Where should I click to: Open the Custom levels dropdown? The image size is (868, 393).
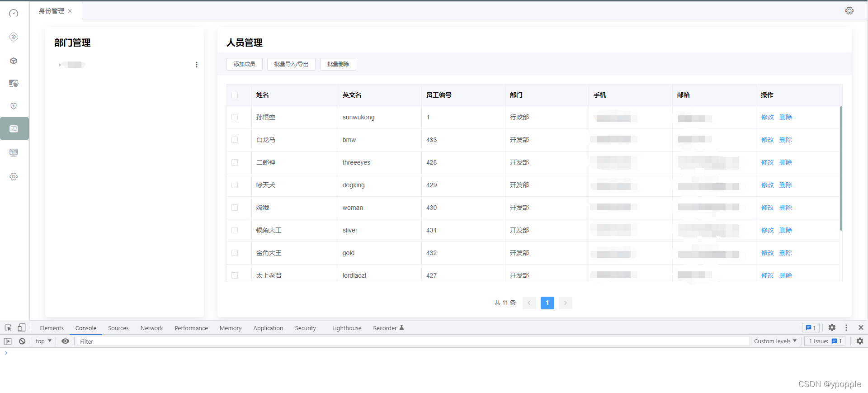[x=775, y=341]
